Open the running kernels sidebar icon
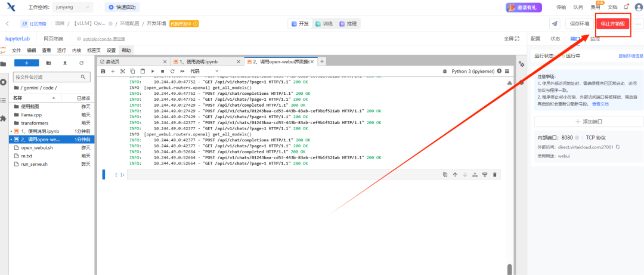This screenshot has width=644, height=275. 4,82
